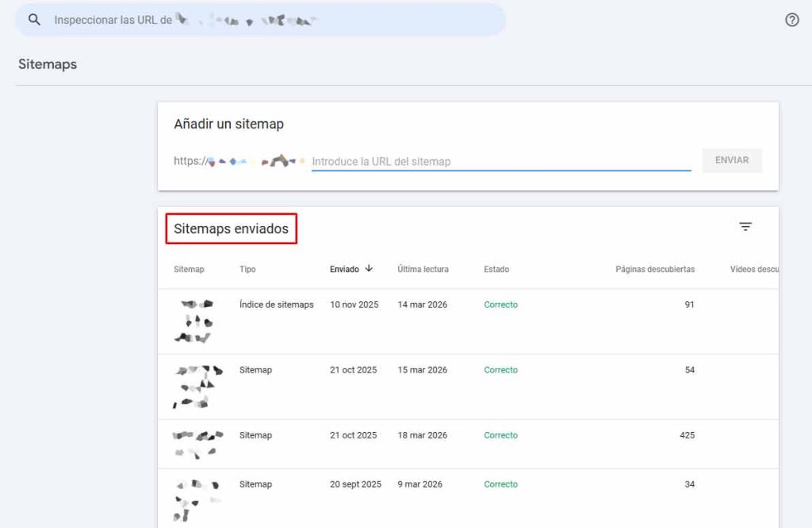Click the Sitemaps page heading
Screen dimensions: 812x528
47,63
